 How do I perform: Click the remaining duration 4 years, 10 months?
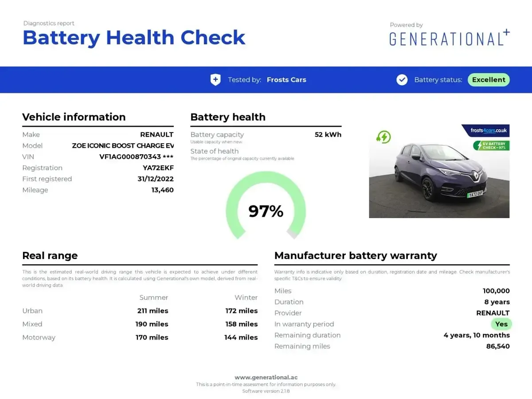click(477, 335)
